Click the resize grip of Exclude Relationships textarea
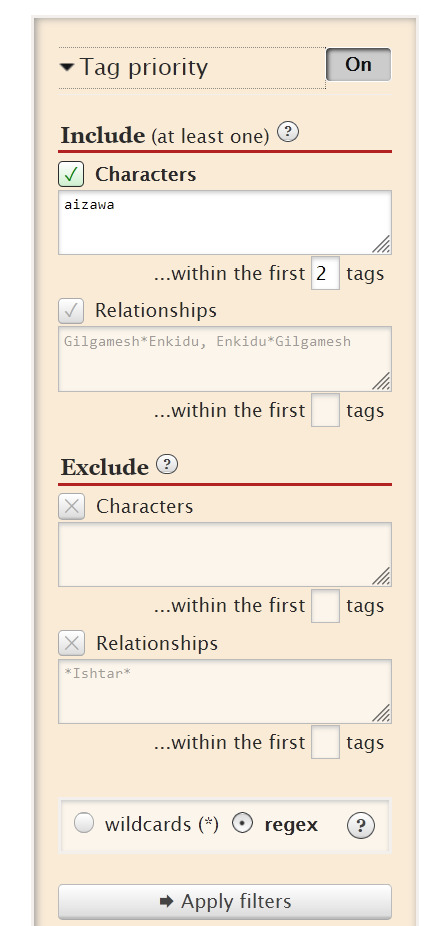 tap(381, 713)
